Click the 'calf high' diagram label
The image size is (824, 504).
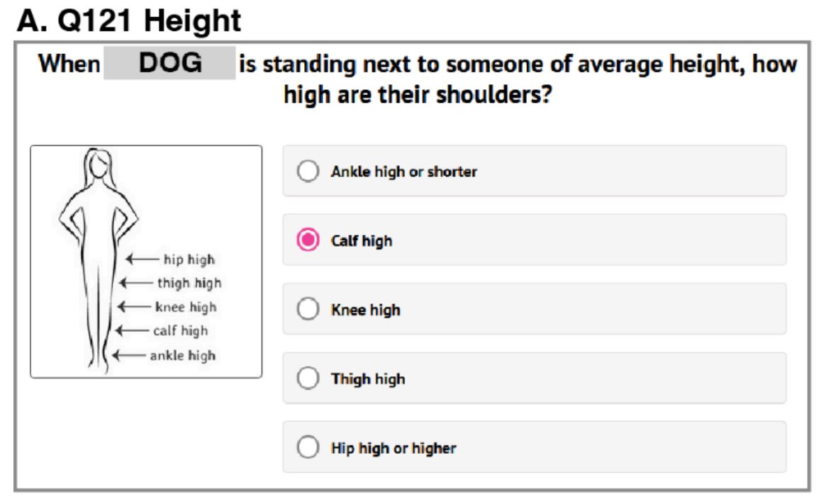(180, 330)
